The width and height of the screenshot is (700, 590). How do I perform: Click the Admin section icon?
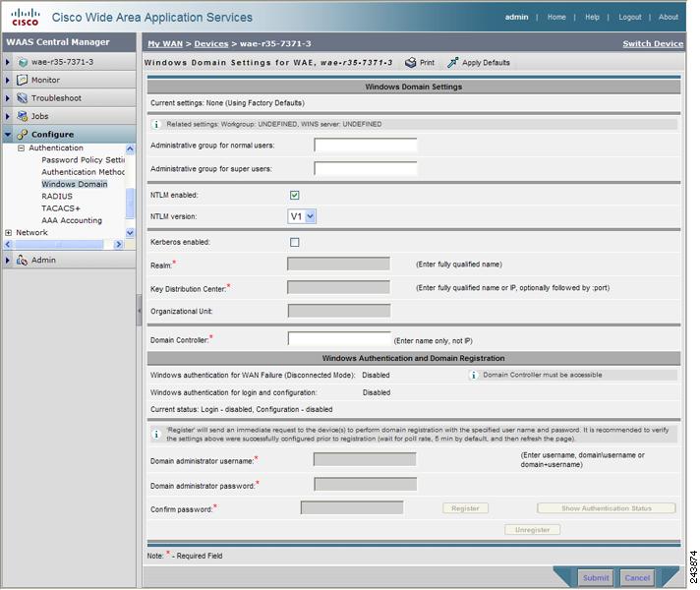tap(22, 260)
